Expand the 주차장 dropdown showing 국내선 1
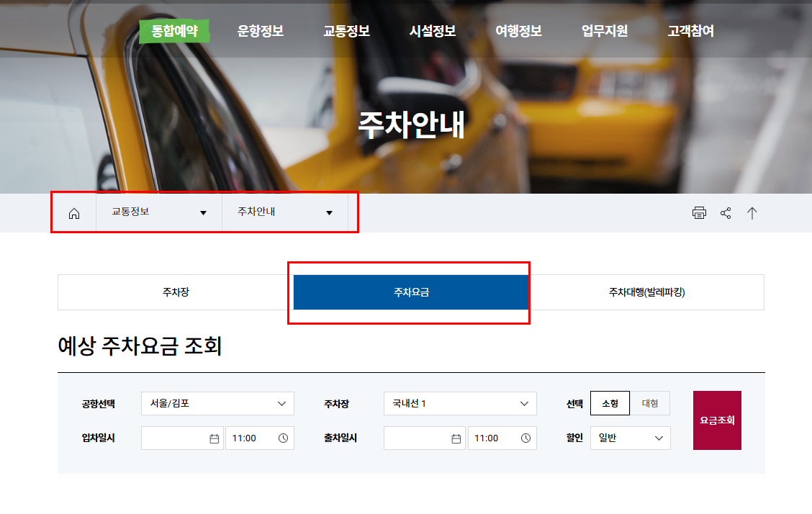This screenshot has width=812, height=514. [x=459, y=403]
